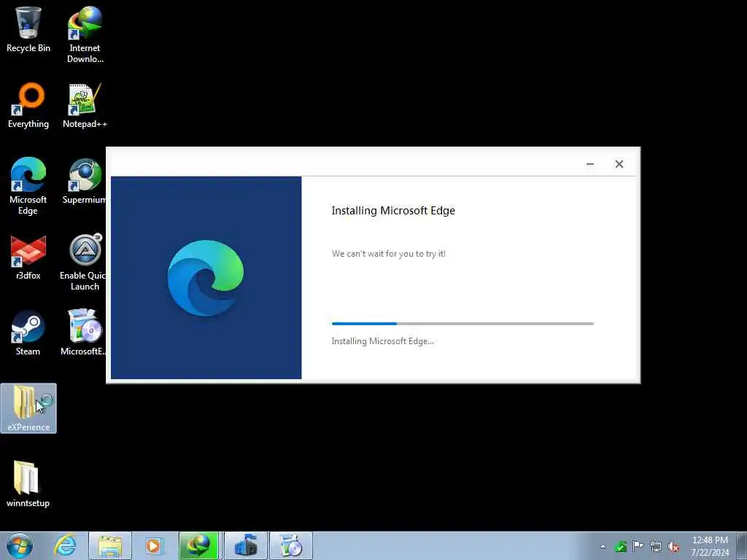Image resolution: width=747 pixels, height=560 pixels.
Task: Close the Edge installer window
Action: 619,164
